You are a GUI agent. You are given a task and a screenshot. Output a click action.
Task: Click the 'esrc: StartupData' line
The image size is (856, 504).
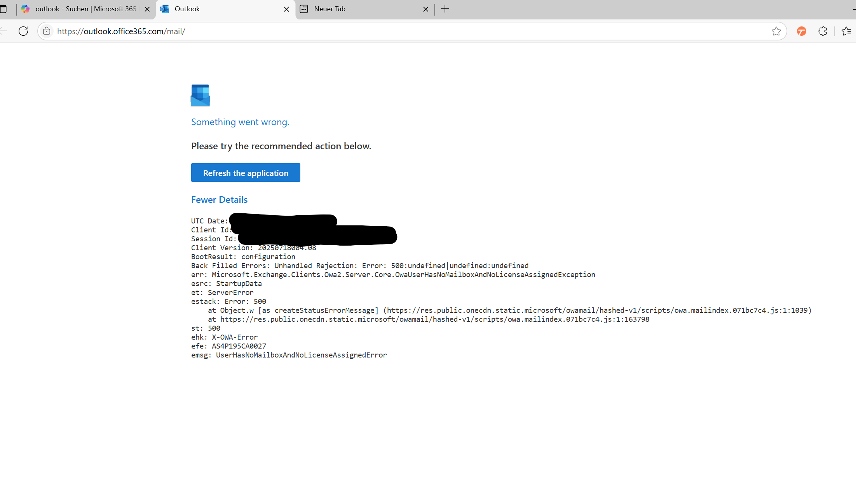227,284
